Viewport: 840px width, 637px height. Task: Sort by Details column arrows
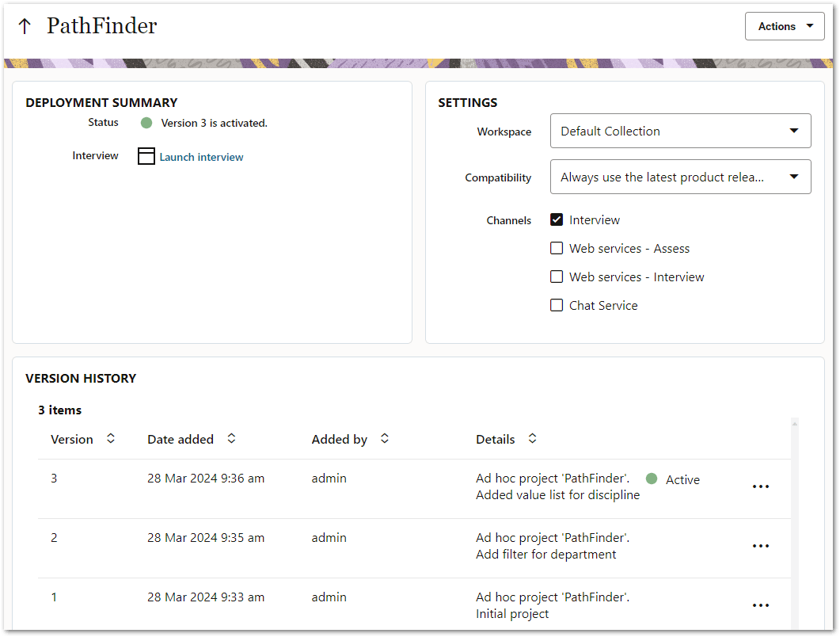tap(533, 439)
